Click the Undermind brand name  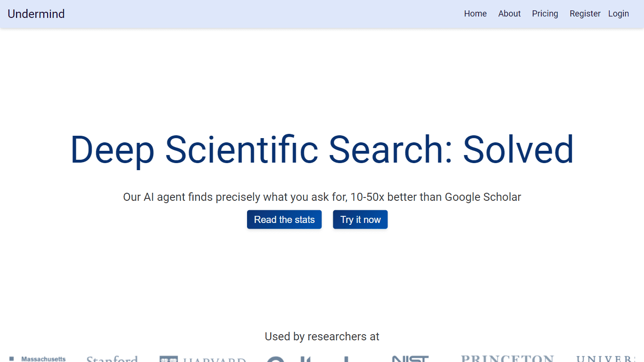tap(36, 14)
